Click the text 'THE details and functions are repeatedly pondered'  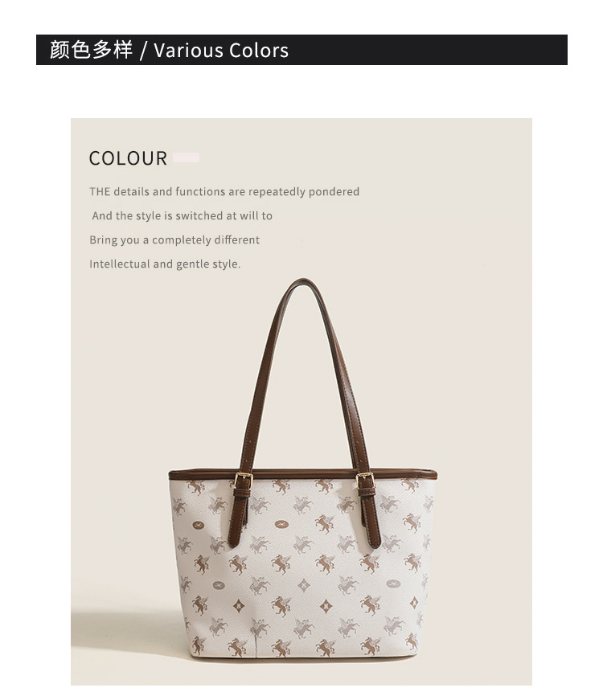coord(224,191)
